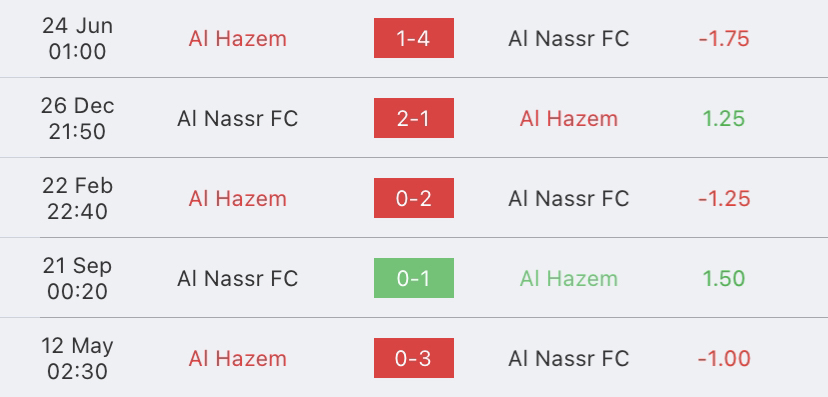Select green Al Hazem in 21 Sep match
The width and height of the screenshot is (828, 397).
pyautogui.click(x=569, y=279)
